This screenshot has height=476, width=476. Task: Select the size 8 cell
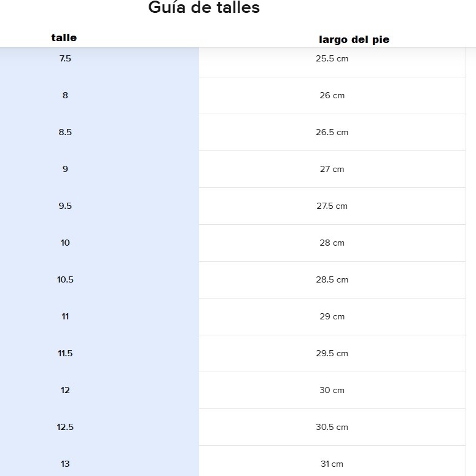click(65, 95)
